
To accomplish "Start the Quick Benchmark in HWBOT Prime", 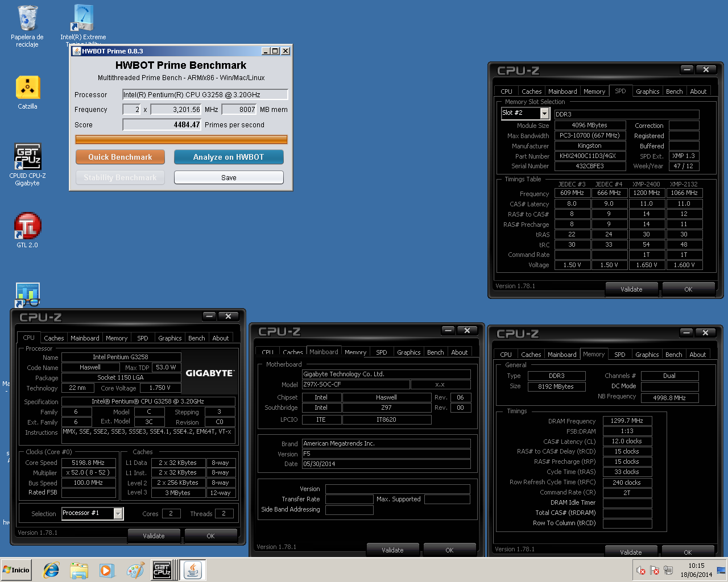I will click(x=120, y=157).
